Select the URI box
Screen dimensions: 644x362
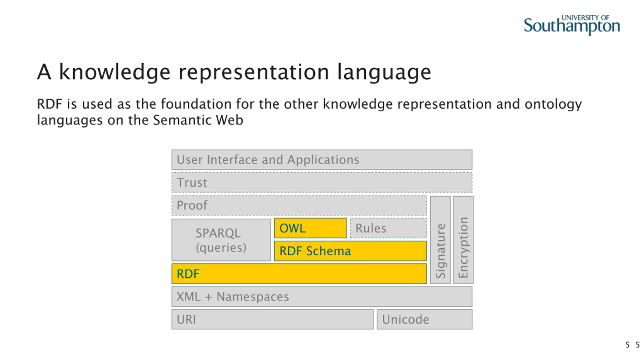(x=272, y=320)
